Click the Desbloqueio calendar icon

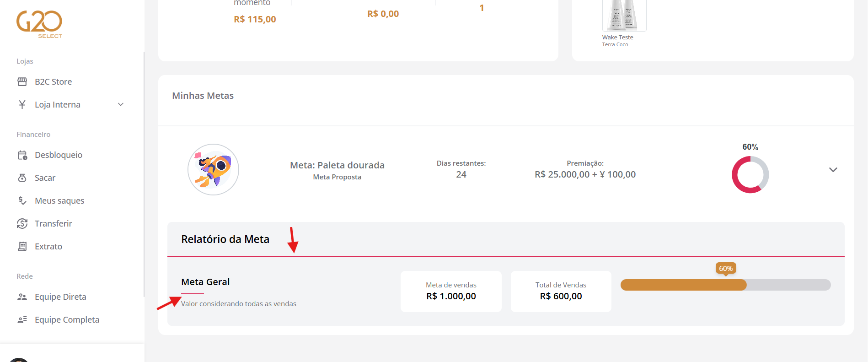pyautogui.click(x=22, y=155)
